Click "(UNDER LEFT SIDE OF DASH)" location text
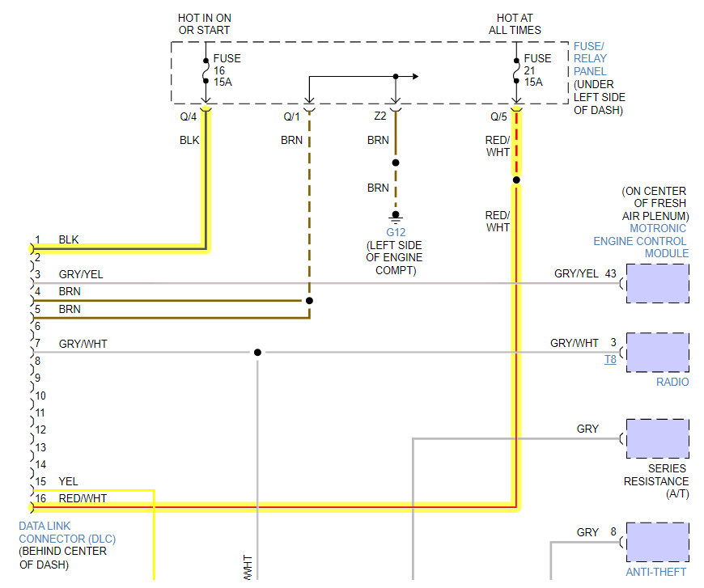 [x=599, y=97]
